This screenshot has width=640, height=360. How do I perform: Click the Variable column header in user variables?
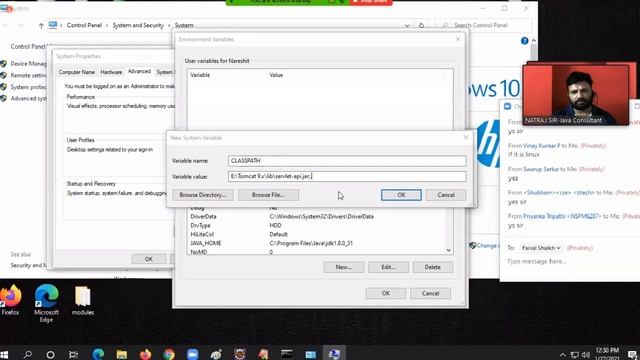pyautogui.click(x=200, y=75)
